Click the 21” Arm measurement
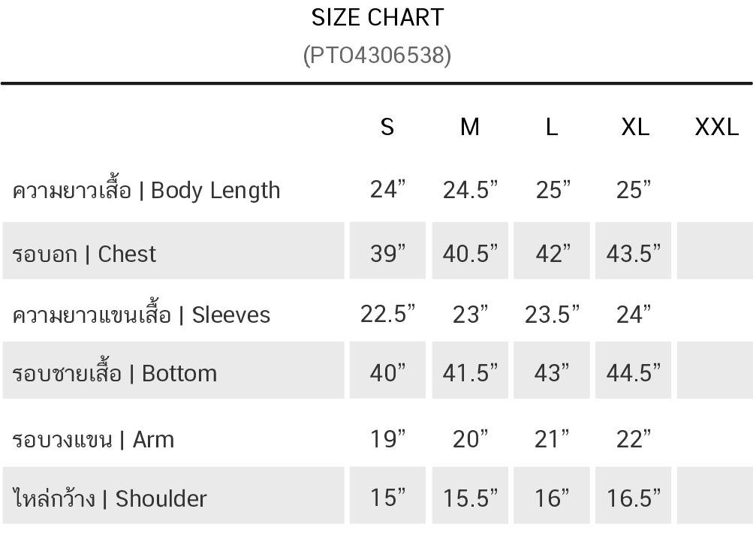Screen dimensions: 753x560 552,438
